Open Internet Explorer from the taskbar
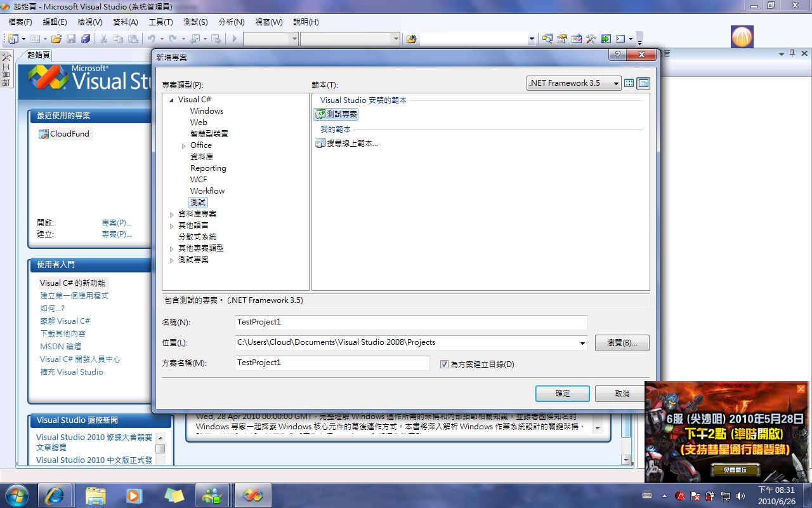 point(55,495)
